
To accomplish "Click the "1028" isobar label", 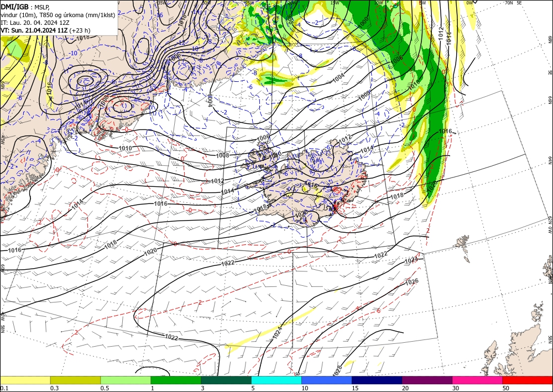I will pos(337,370).
